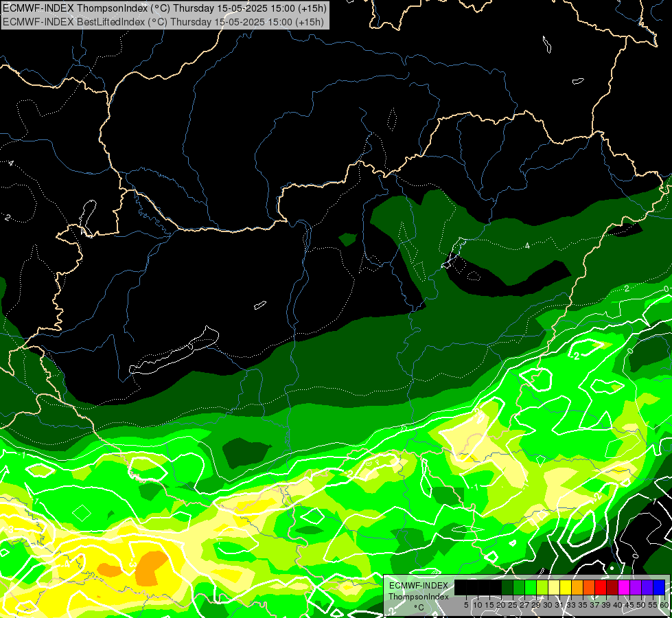Select the dark red 39–40 legend swatch

pyautogui.click(x=612, y=587)
